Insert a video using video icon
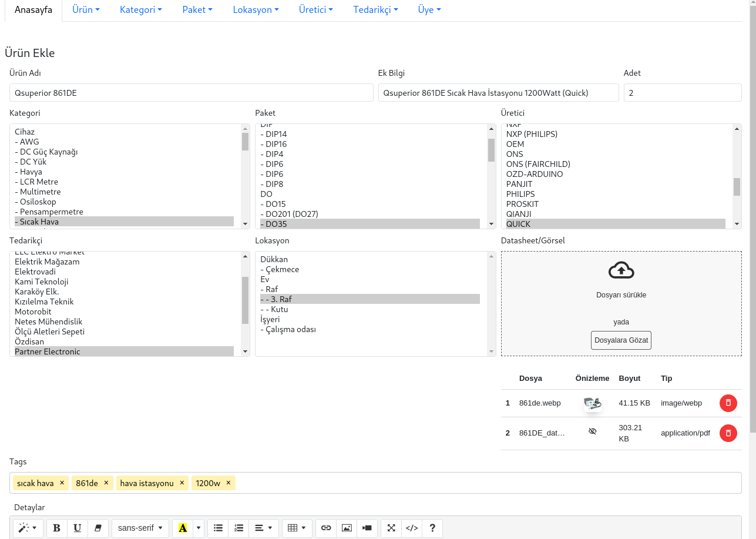This screenshot has width=756, height=539. (367, 528)
